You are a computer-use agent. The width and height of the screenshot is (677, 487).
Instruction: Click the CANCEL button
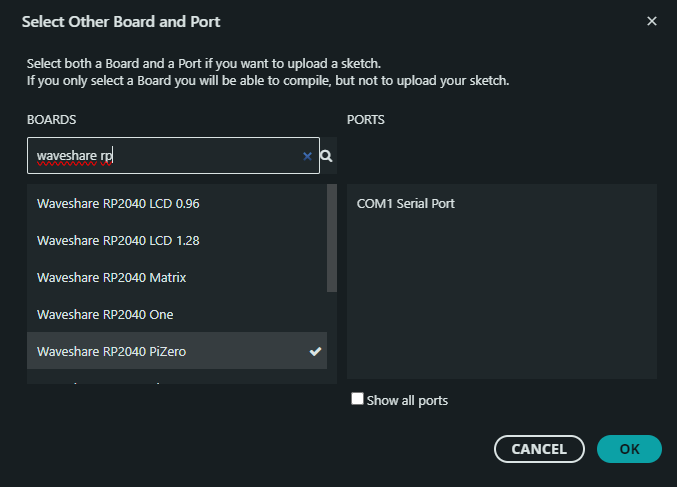[539, 449]
